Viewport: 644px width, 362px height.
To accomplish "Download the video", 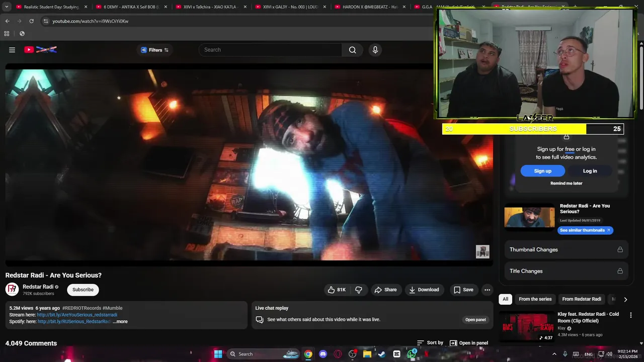I will 424,290.
